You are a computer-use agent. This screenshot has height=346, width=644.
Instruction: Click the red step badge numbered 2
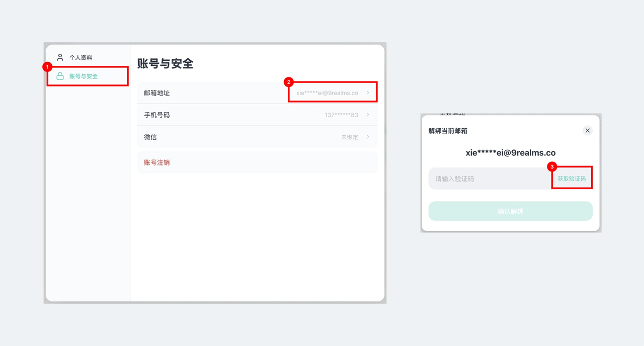click(x=288, y=81)
